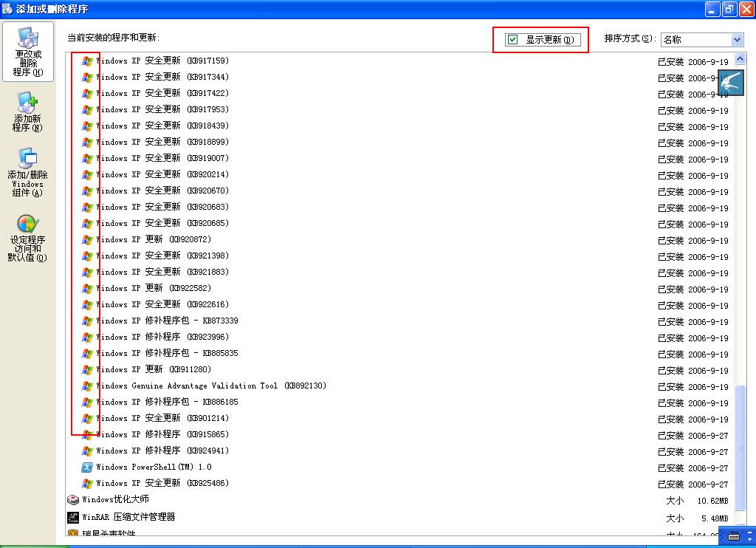Open Add New Programs (添加新程序)

27,112
